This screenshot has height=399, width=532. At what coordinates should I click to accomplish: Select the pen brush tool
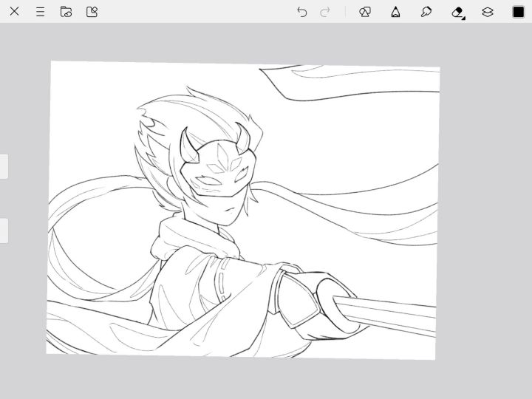(395, 12)
